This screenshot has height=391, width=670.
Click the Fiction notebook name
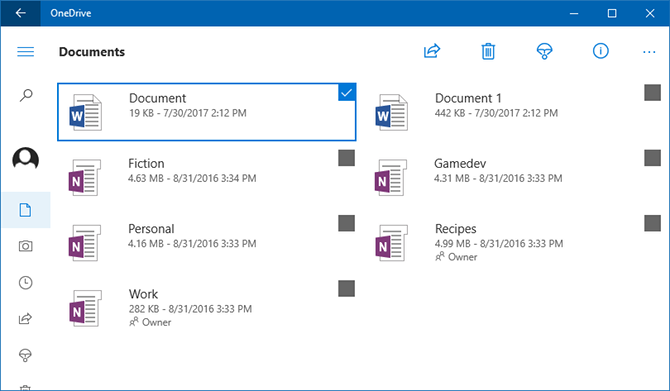(x=146, y=164)
